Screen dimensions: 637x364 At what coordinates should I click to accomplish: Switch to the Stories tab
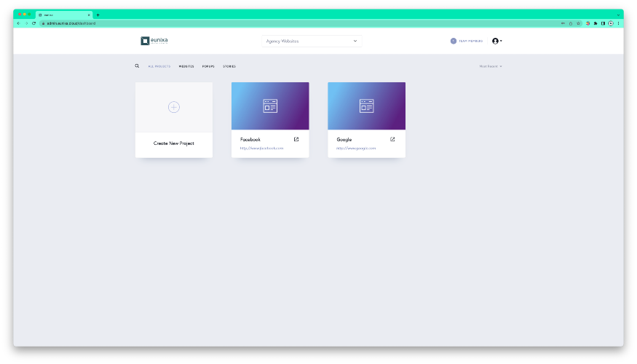229,66
